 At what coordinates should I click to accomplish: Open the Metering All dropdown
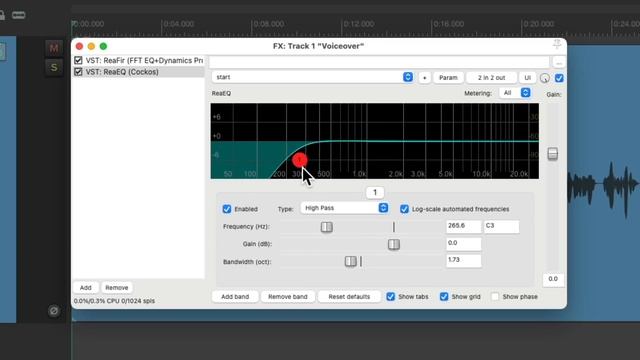coord(515,93)
